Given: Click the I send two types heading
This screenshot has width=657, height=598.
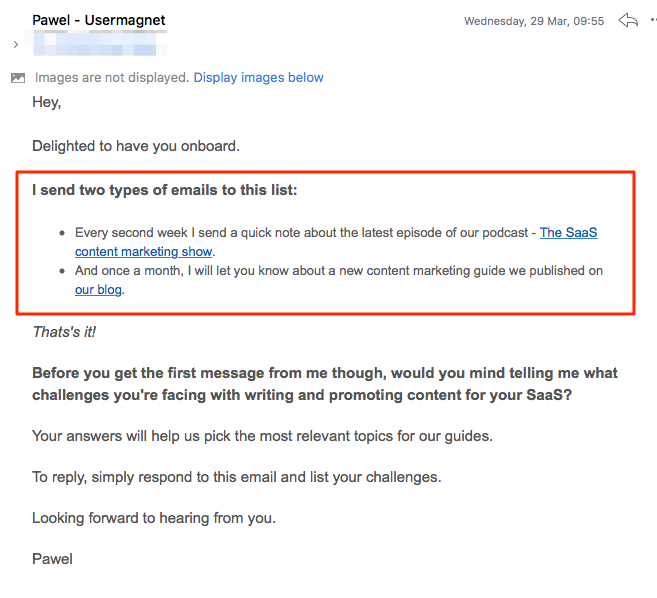Looking at the screenshot, I should coord(165,190).
